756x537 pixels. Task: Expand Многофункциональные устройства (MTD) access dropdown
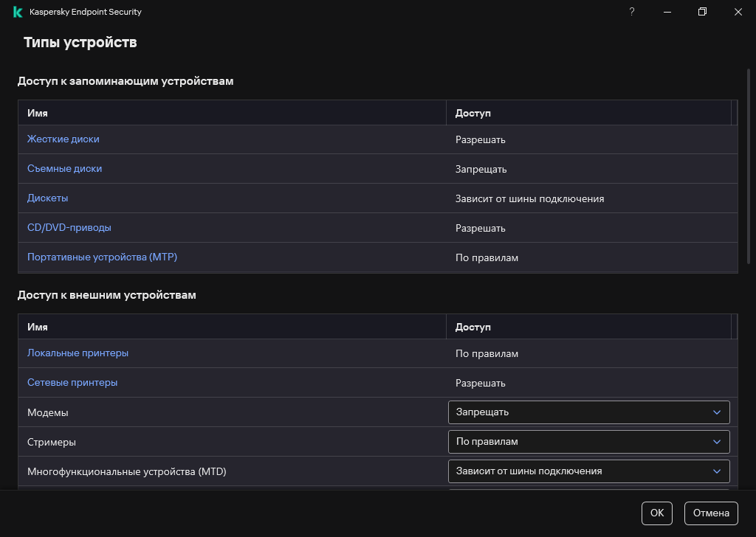[x=588, y=471]
